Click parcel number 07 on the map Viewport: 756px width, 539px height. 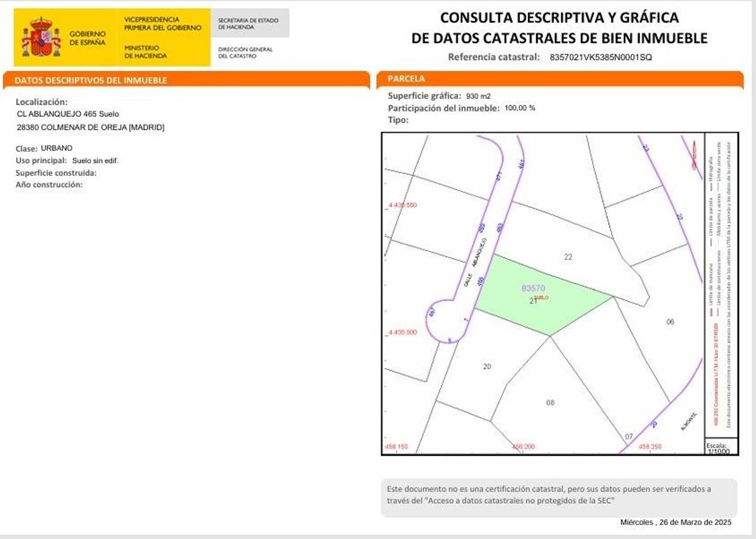[629, 437]
